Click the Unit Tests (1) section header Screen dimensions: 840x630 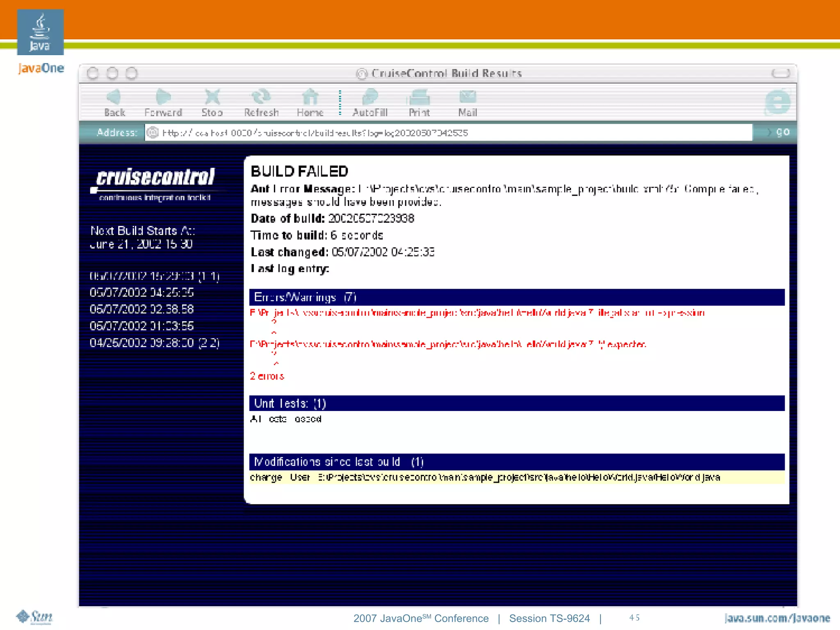(517, 403)
